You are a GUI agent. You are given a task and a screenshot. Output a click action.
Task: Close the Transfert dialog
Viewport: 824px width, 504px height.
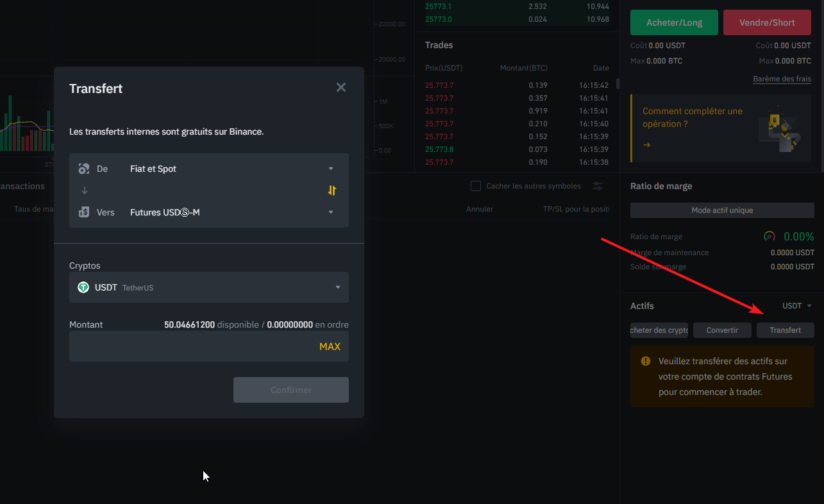pyautogui.click(x=341, y=87)
